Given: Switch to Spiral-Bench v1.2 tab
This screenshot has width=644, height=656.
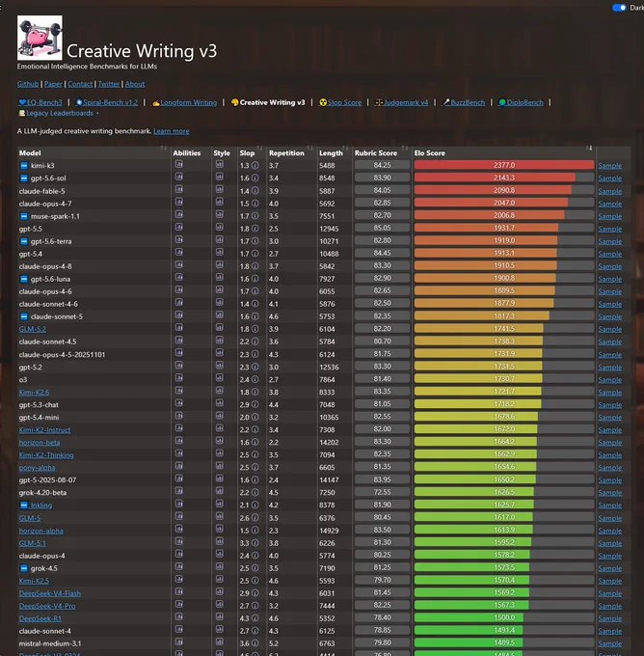Looking at the screenshot, I should click(107, 102).
